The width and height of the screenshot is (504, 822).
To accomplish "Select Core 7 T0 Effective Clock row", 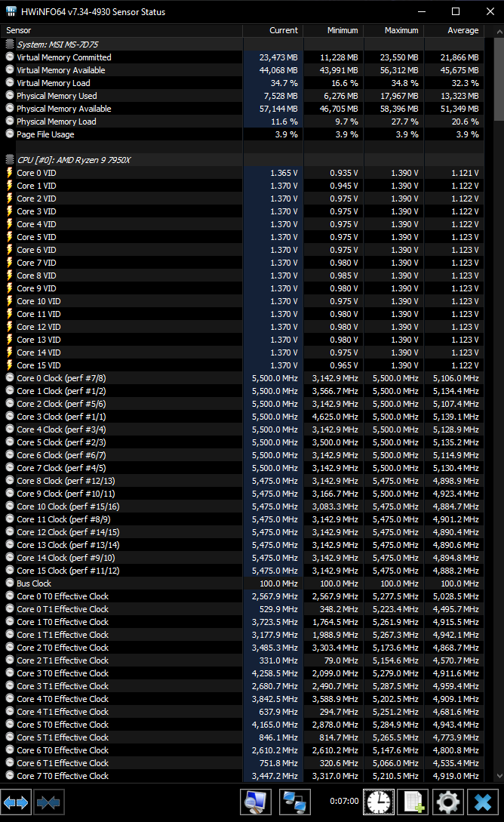I will pos(242,776).
